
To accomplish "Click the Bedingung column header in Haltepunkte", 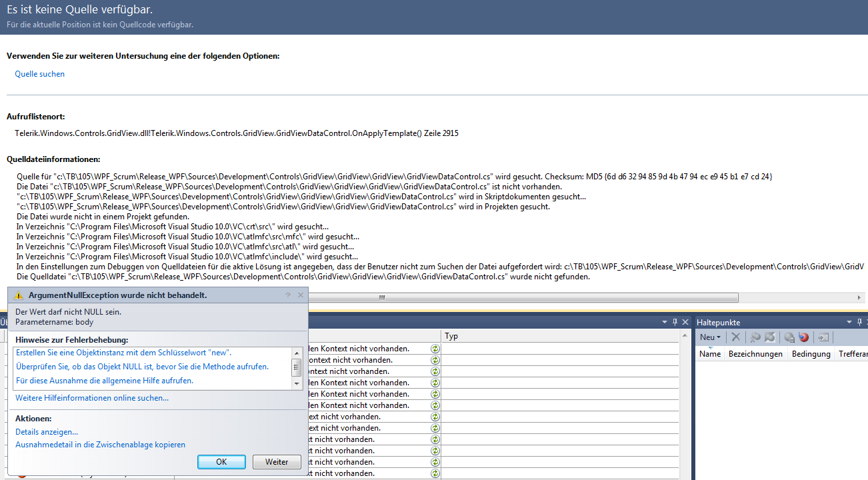I will 811,354.
